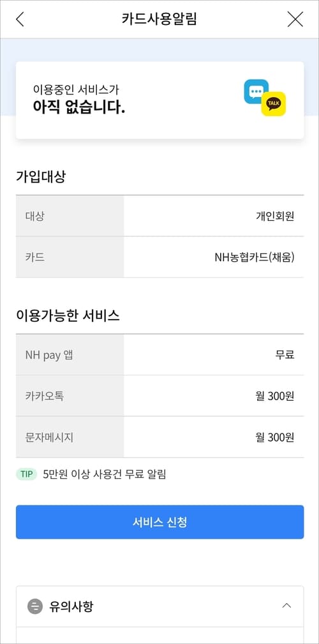Select the 카카오톡 service row
Viewport: 319px width, 644px height.
[159, 396]
